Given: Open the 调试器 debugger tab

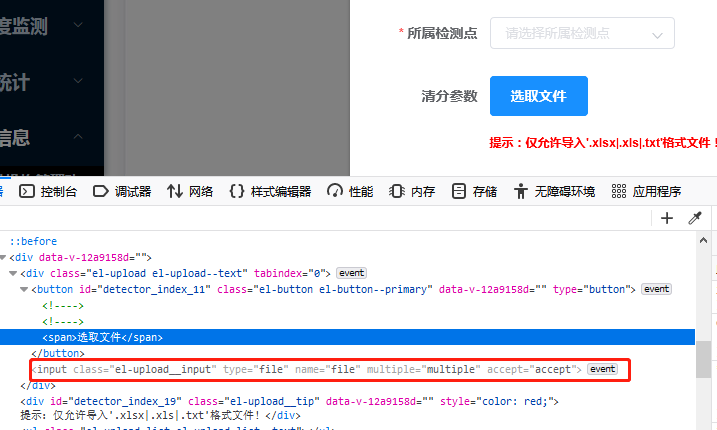Looking at the screenshot, I should coord(122,191).
